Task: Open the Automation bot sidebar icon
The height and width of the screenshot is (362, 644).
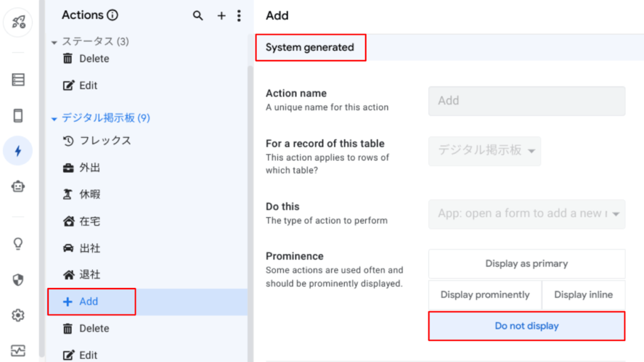Action: [18, 187]
